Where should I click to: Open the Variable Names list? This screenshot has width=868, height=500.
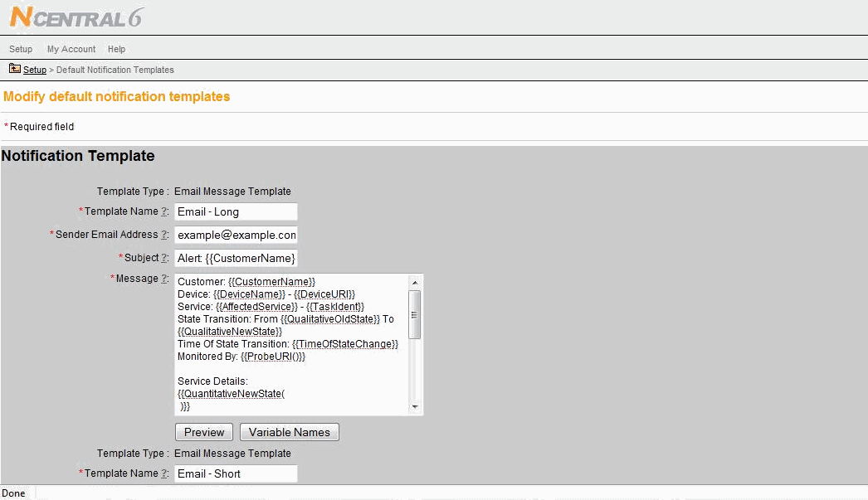(x=289, y=432)
